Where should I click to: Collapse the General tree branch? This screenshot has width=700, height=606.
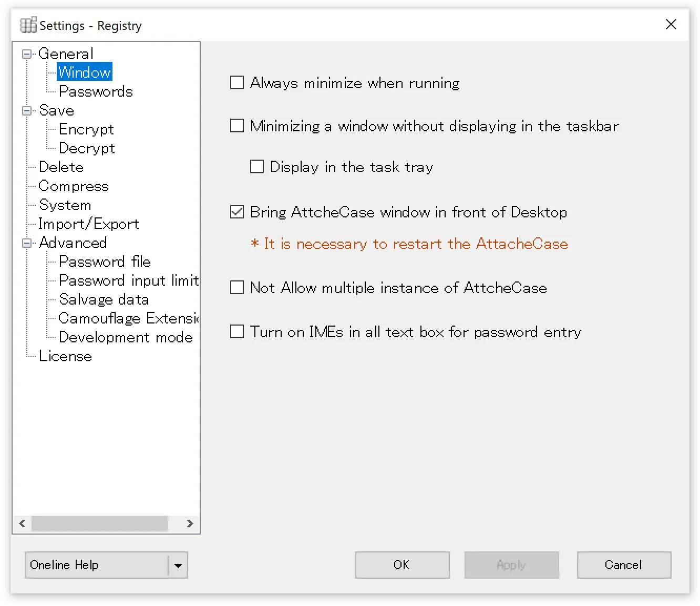tap(26, 53)
